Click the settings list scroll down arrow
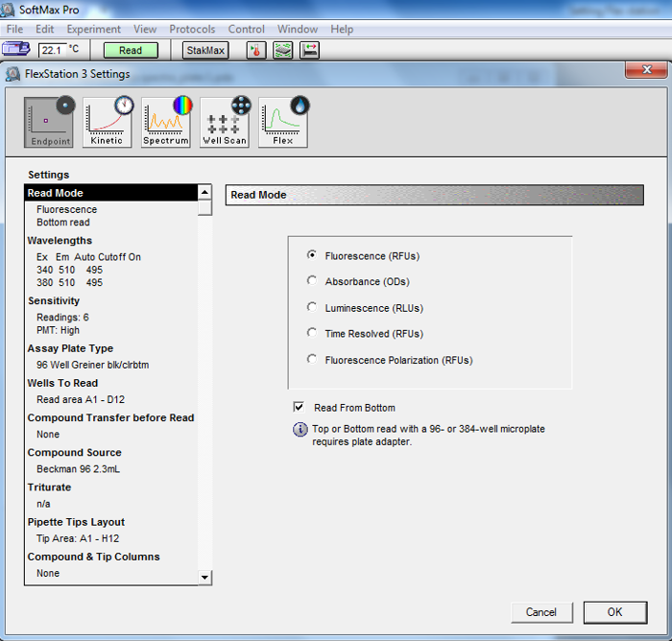Viewport: 672px width, 641px height. 204,578
